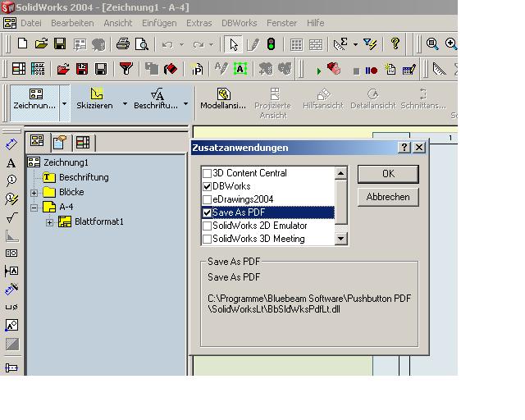Click the green A text box icon
525x420 pixels.
click(240, 69)
